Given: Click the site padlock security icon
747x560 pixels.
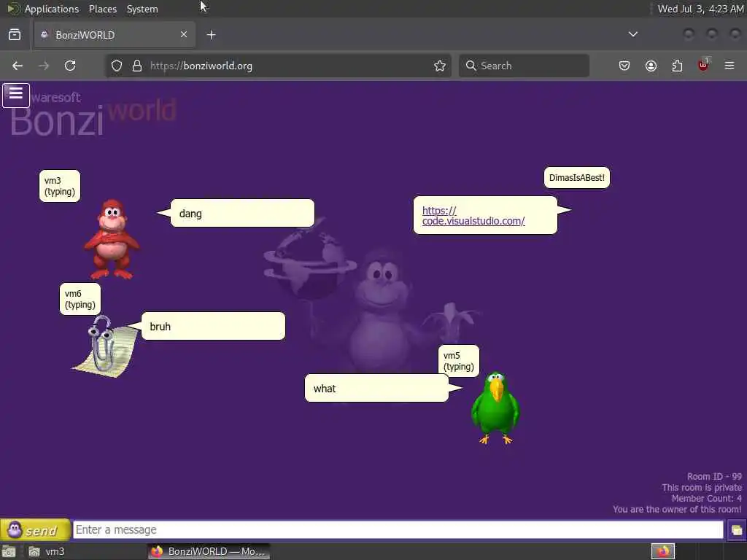Looking at the screenshot, I should pos(137,66).
